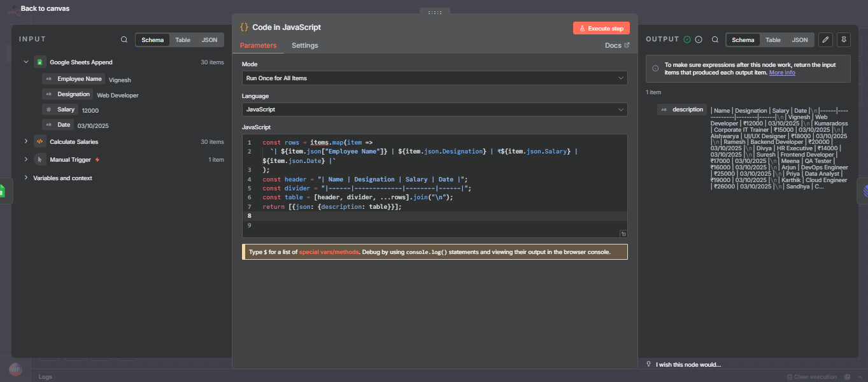
Task: Switch OUTPUT view to JSON
Action: 799,39
